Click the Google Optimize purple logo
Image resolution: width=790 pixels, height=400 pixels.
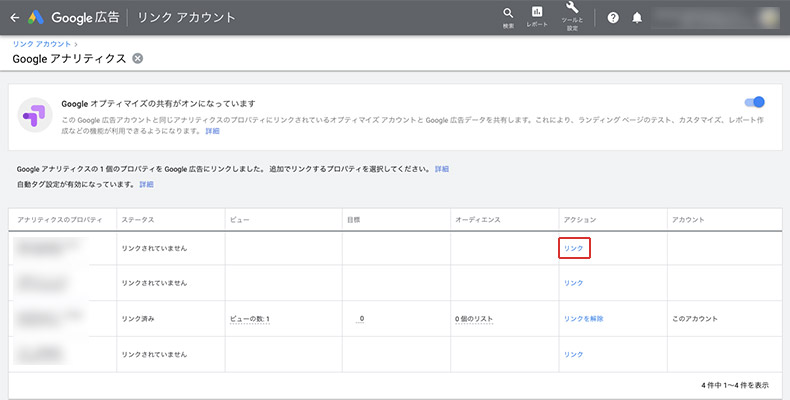(35, 115)
